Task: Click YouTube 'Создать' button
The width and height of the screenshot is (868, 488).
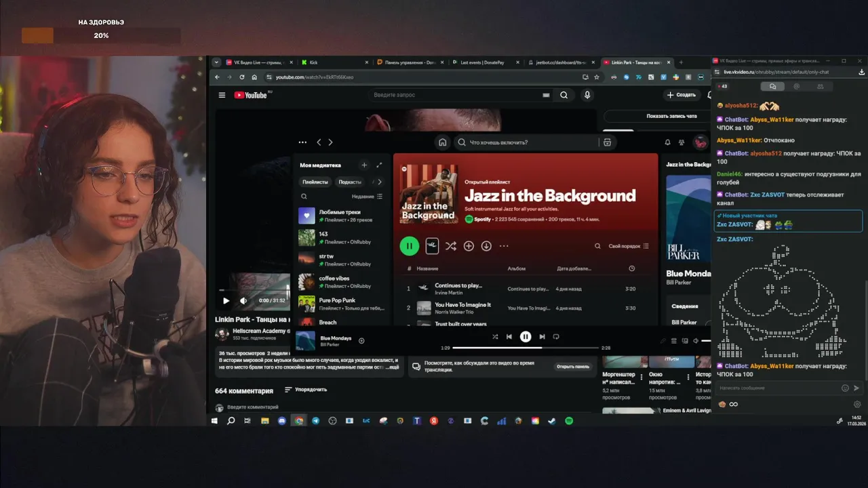Action: (682, 96)
